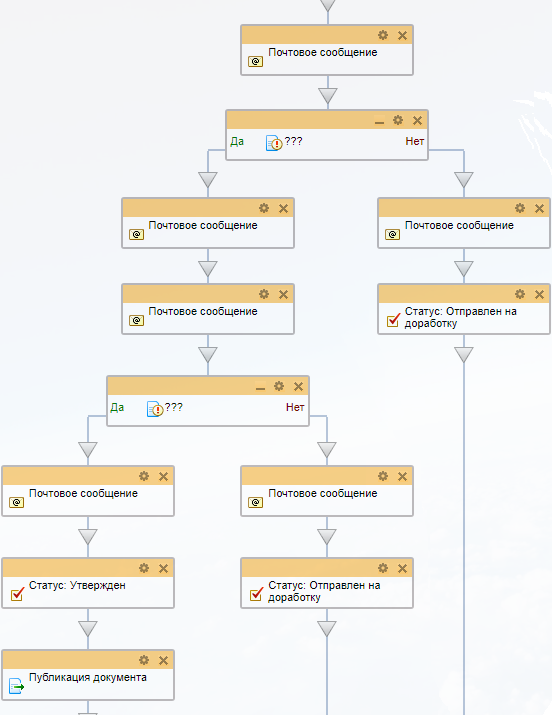Select the Нет label of the second condition
This screenshot has height=715, width=552.
click(x=295, y=407)
